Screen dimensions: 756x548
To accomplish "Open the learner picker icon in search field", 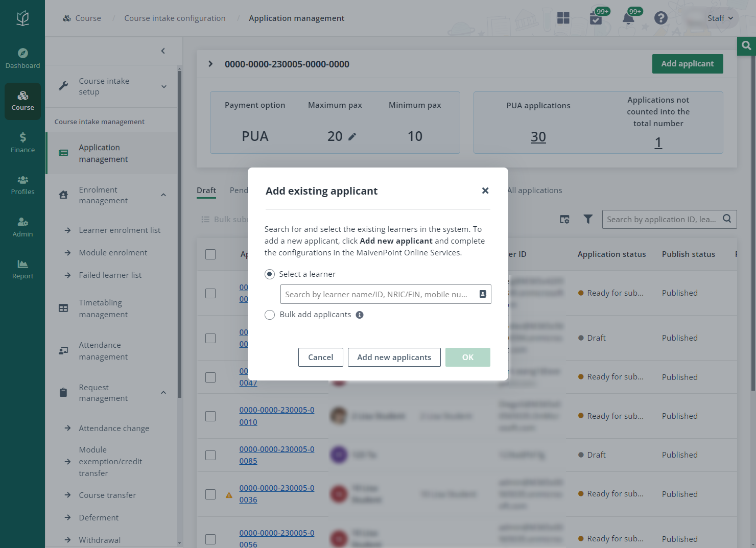I will click(x=483, y=294).
